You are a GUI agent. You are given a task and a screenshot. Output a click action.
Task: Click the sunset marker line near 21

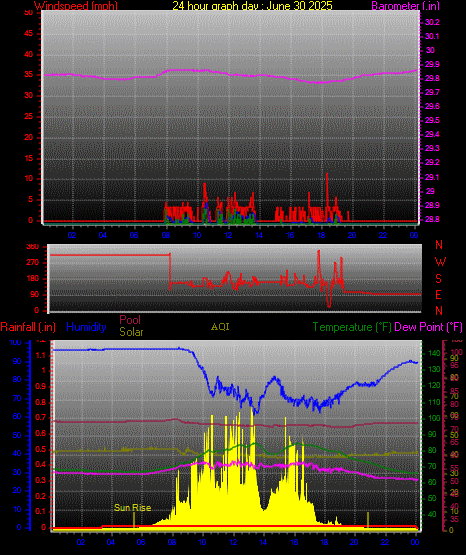368,520
